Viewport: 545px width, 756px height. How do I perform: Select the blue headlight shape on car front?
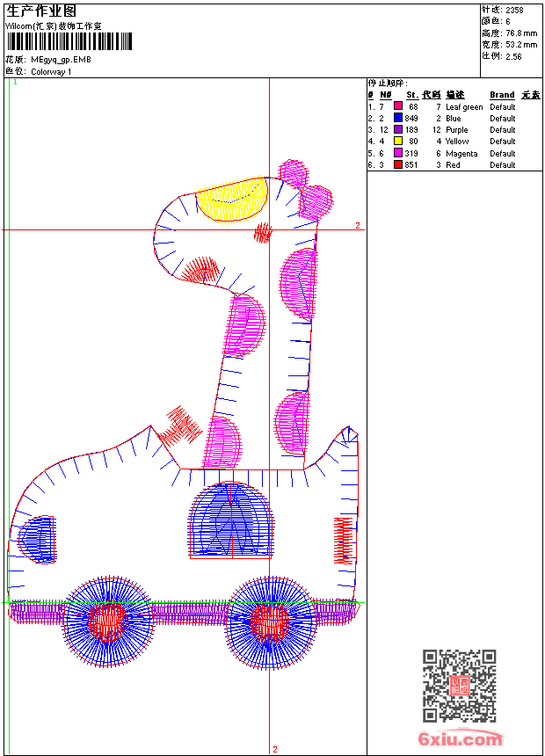tap(37, 539)
